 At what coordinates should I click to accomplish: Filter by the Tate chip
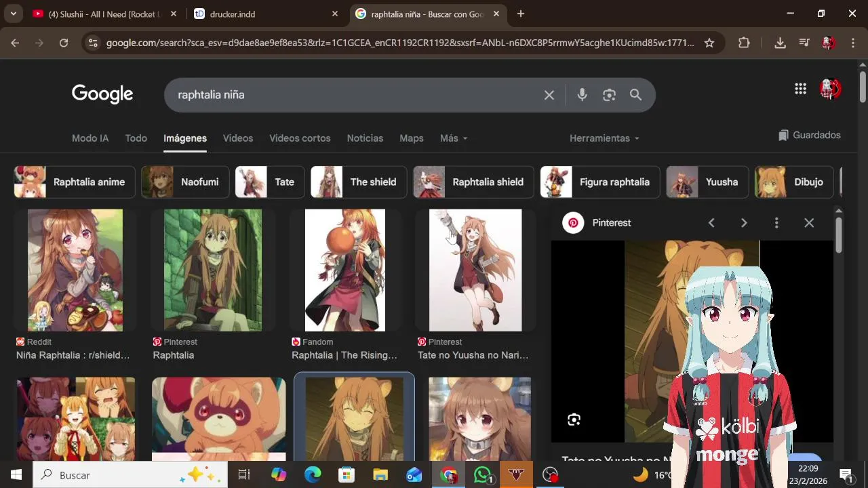click(270, 182)
